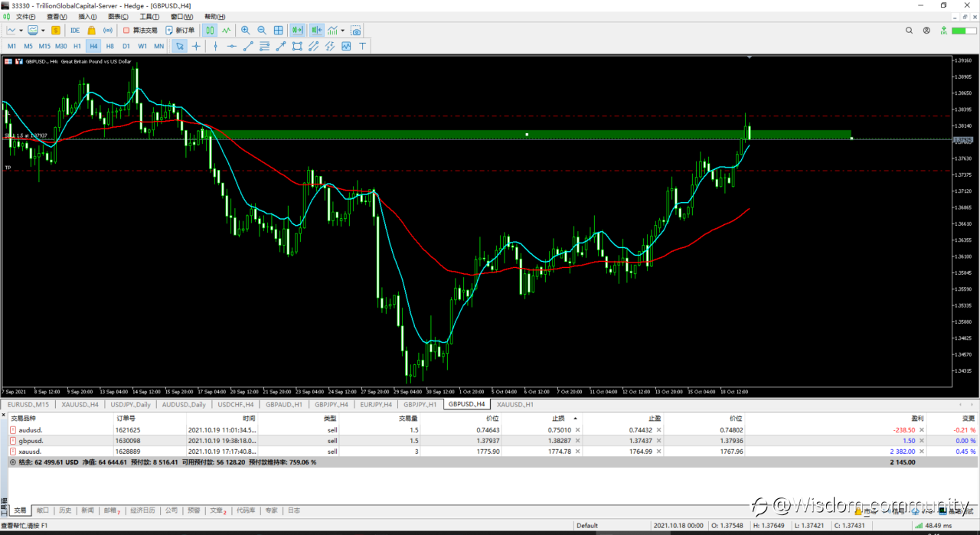The height and width of the screenshot is (535, 980).
Task: Click the chart screenshot camera icon
Action: coord(356,31)
